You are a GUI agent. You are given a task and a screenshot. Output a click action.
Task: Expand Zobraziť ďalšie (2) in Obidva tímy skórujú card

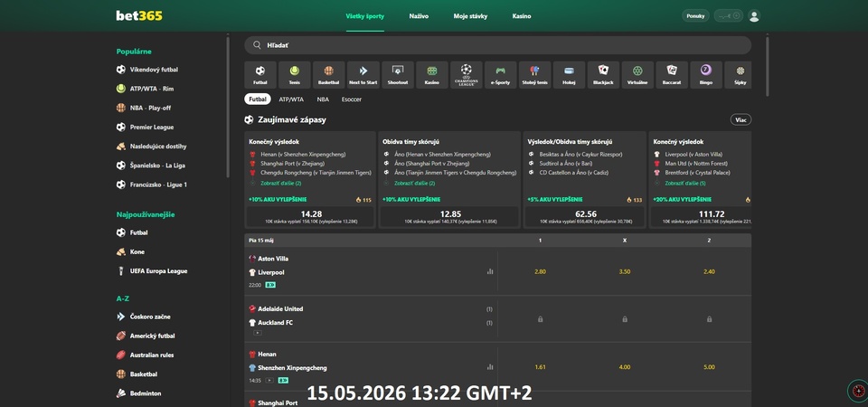[415, 183]
